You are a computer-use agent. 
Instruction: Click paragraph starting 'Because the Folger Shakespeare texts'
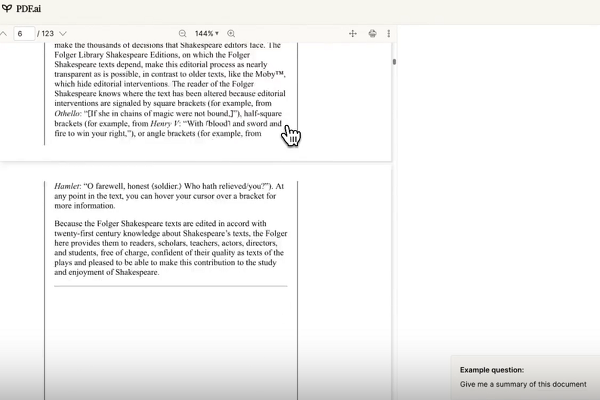(170, 247)
